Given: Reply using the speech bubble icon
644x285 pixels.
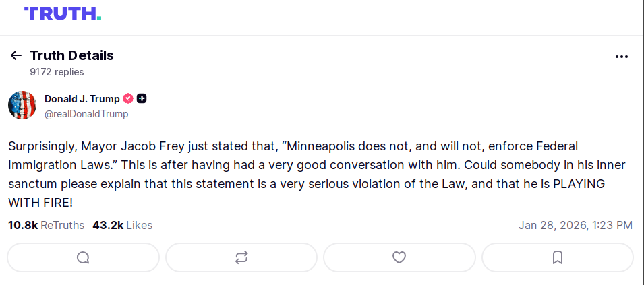Looking at the screenshot, I should pyautogui.click(x=83, y=257).
